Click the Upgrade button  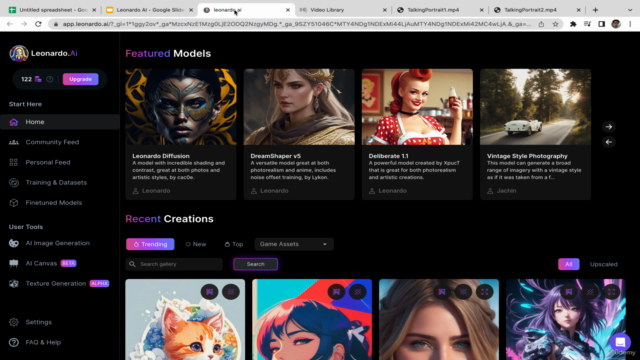tap(80, 79)
